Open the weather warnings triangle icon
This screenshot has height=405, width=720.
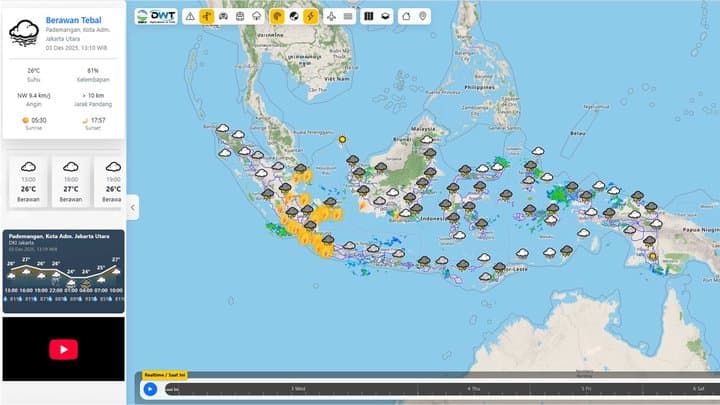click(x=190, y=17)
